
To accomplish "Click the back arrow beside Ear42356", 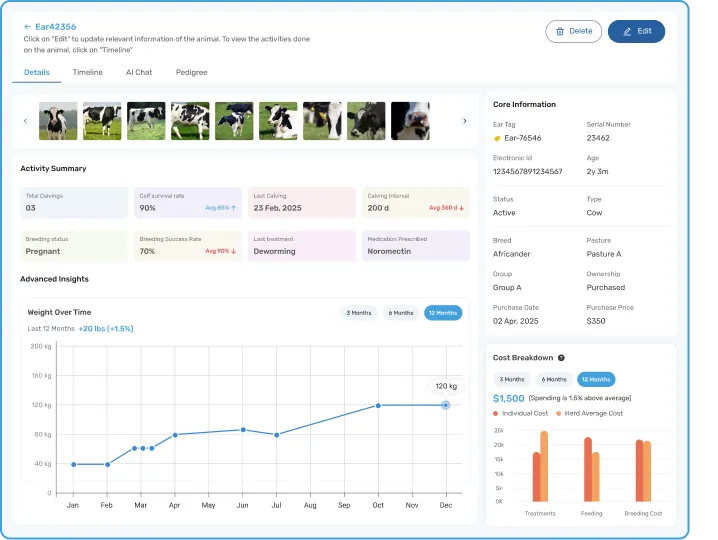I will tap(27, 27).
